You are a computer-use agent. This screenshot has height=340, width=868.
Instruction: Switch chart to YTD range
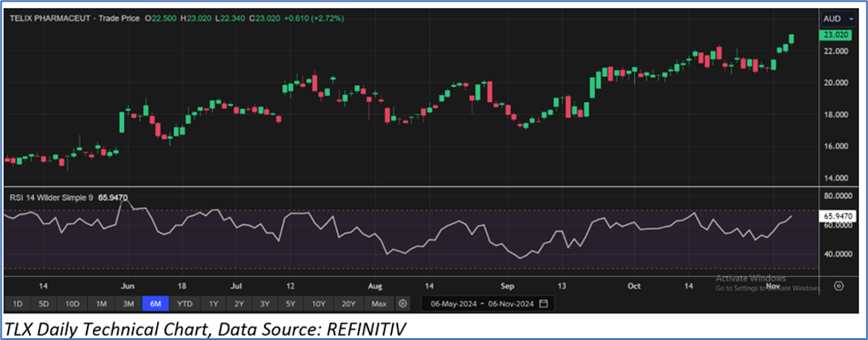coord(185,304)
